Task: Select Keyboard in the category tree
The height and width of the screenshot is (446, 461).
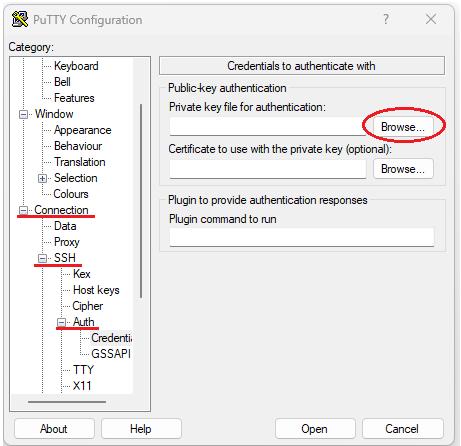Action: click(76, 66)
